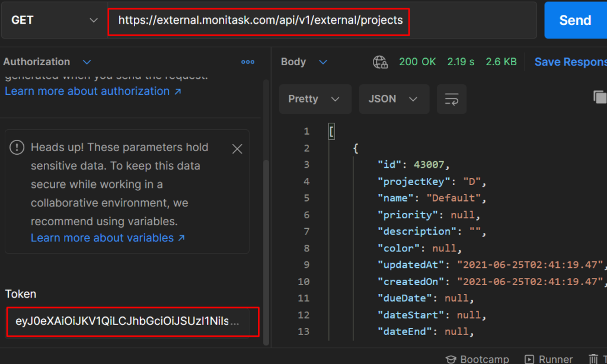Click the "dateEnd": null line
607x364 pixels.
click(426, 331)
